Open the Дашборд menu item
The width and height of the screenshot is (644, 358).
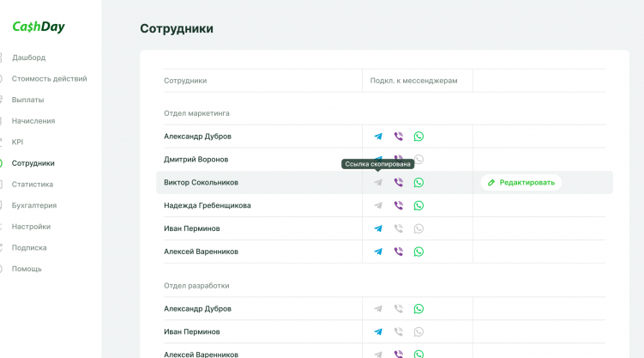coord(28,58)
